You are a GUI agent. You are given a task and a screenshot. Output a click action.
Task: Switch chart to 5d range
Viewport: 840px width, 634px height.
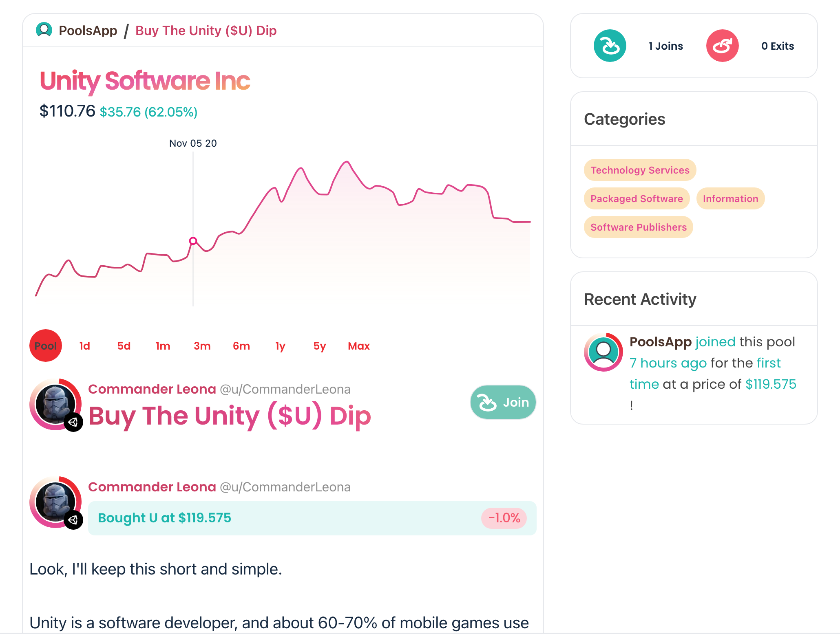click(x=124, y=346)
